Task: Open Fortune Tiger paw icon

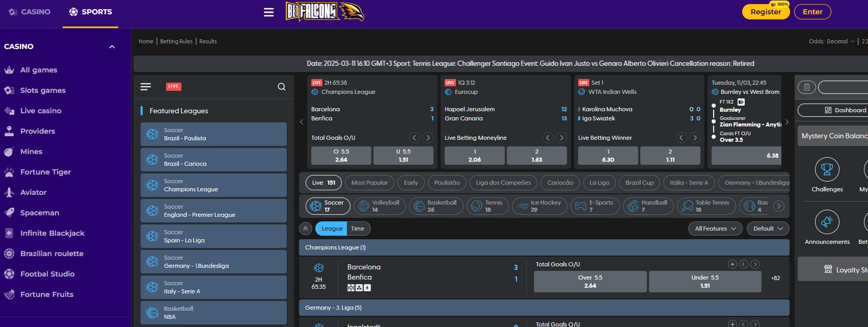Action: (9, 172)
